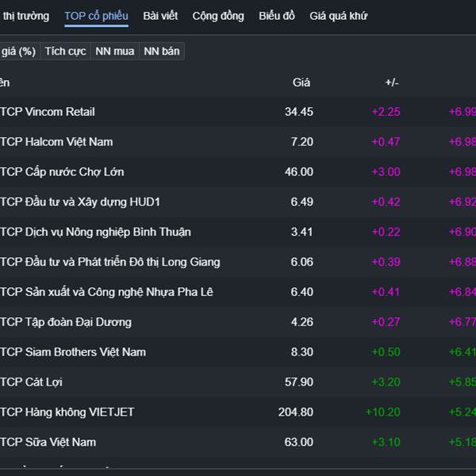The height and width of the screenshot is (476, 476).
Task: Open the Cộng đồng tab
Action: click(x=218, y=16)
